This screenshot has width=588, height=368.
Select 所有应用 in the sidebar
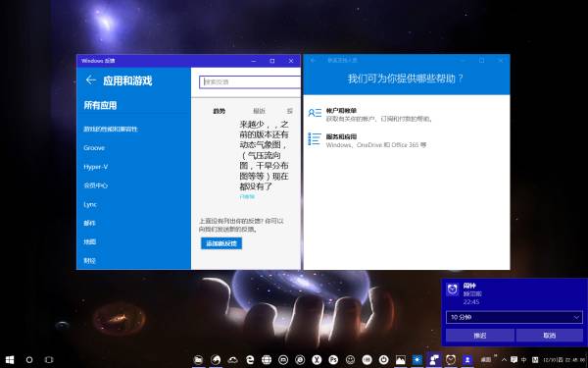(100, 106)
